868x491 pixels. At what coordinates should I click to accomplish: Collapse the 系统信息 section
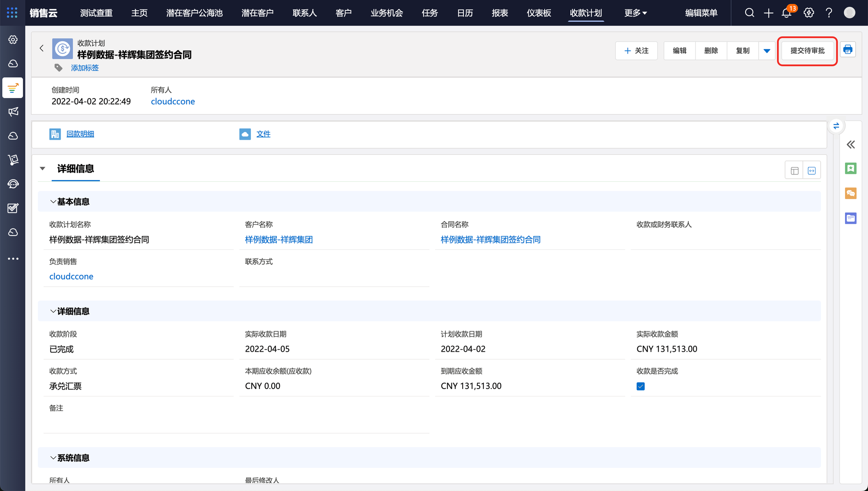[53, 458]
